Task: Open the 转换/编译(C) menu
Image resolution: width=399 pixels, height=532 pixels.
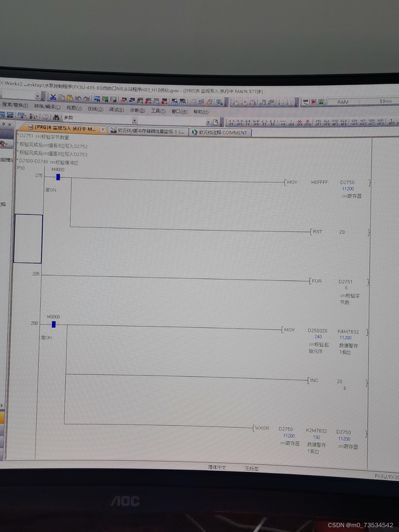Action: pyautogui.click(x=47, y=106)
